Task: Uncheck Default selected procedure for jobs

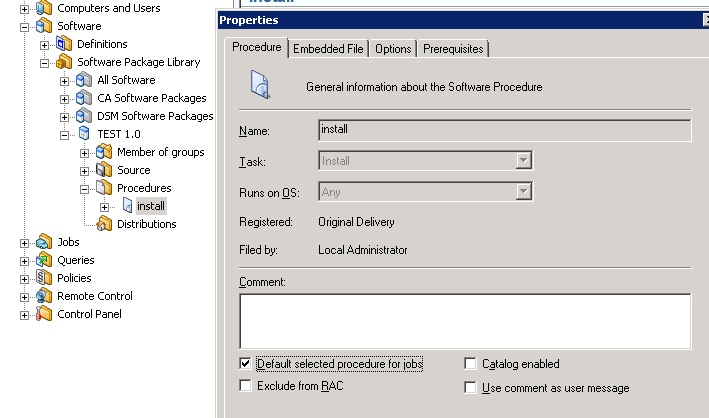Action: 246,364
